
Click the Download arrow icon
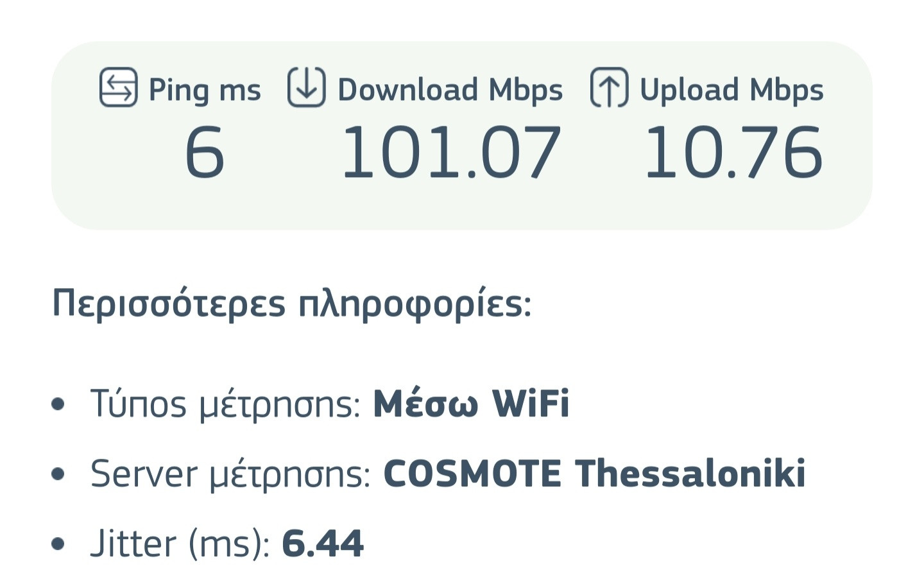click(306, 87)
